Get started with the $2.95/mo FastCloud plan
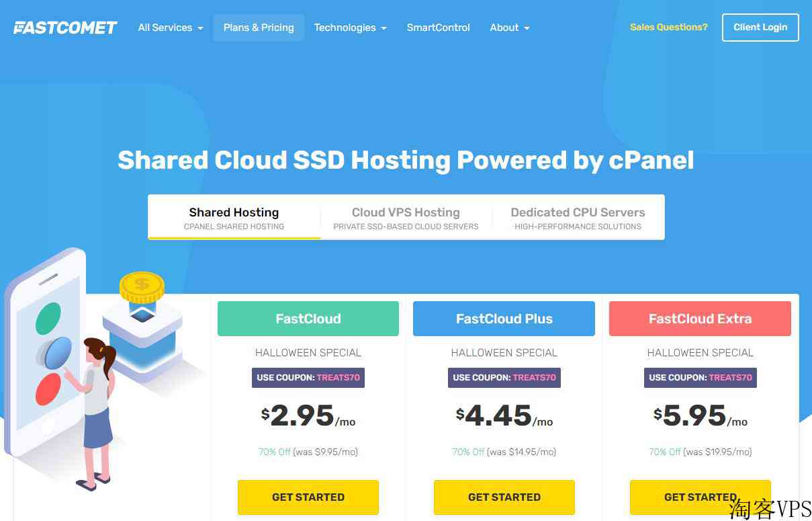This screenshot has width=812, height=521. pyautogui.click(x=308, y=497)
